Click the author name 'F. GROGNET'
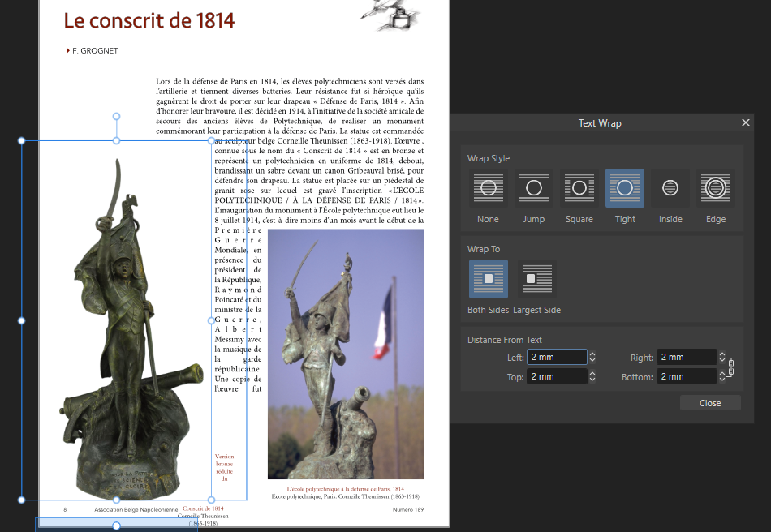 95,50
